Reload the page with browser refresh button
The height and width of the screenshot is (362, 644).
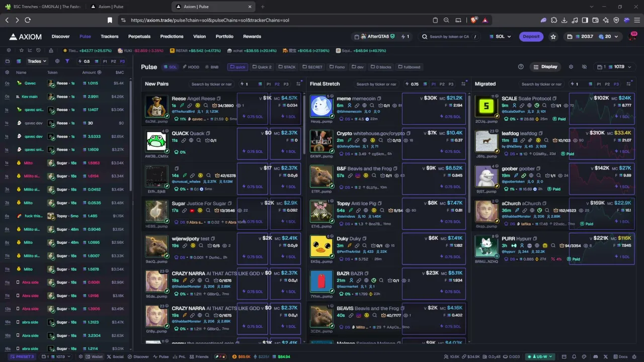coord(28,20)
